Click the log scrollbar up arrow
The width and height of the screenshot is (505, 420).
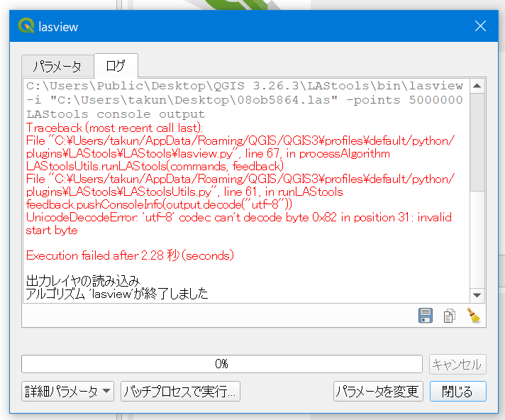pyautogui.click(x=477, y=86)
